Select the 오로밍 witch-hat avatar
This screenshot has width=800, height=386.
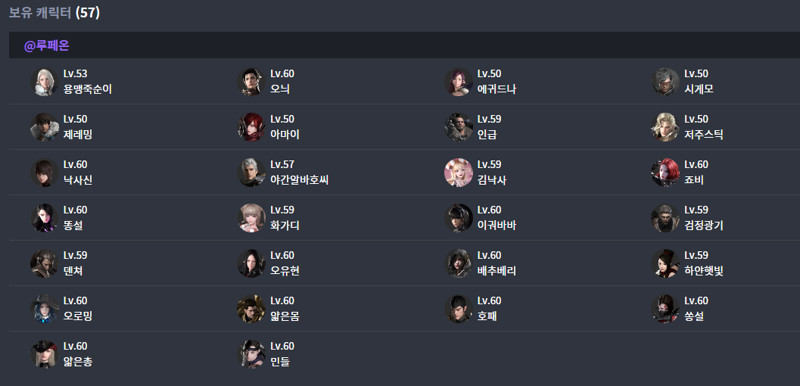pyautogui.click(x=44, y=308)
